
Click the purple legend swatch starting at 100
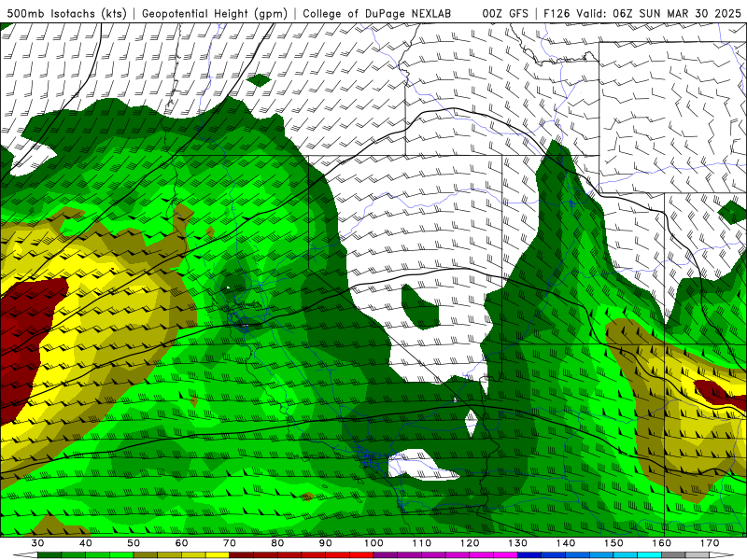pyautogui.click(x=386, y=555)
